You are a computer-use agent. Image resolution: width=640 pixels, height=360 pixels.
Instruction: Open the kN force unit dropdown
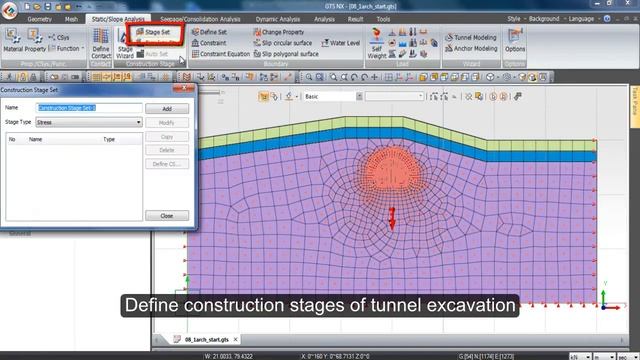tap(580, 357)
